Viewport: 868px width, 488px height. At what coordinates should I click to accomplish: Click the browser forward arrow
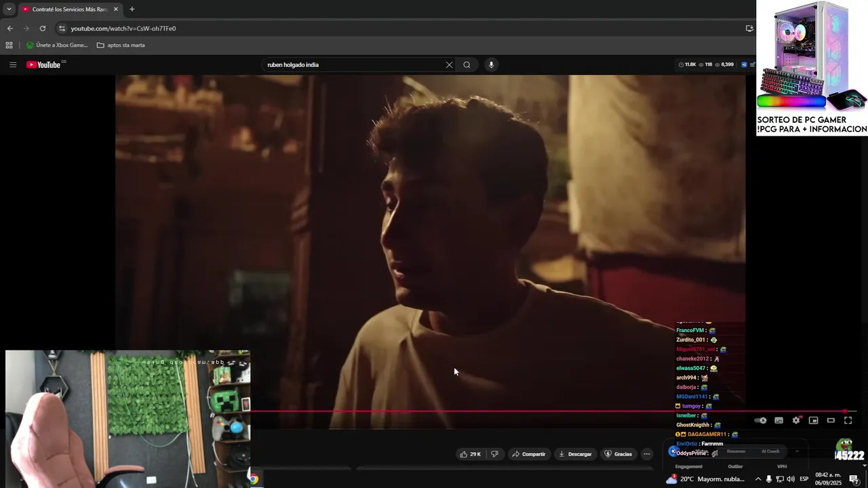pos(26,28)
